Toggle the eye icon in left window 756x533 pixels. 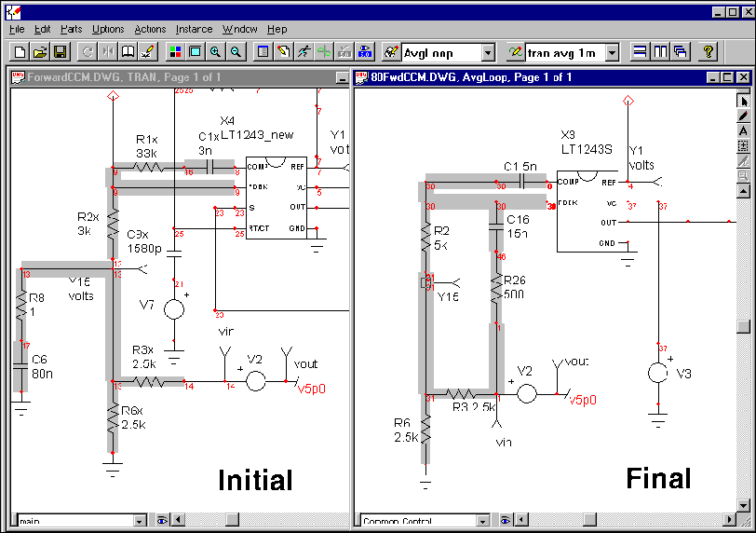pyautogui.click(x=161, y=520)
